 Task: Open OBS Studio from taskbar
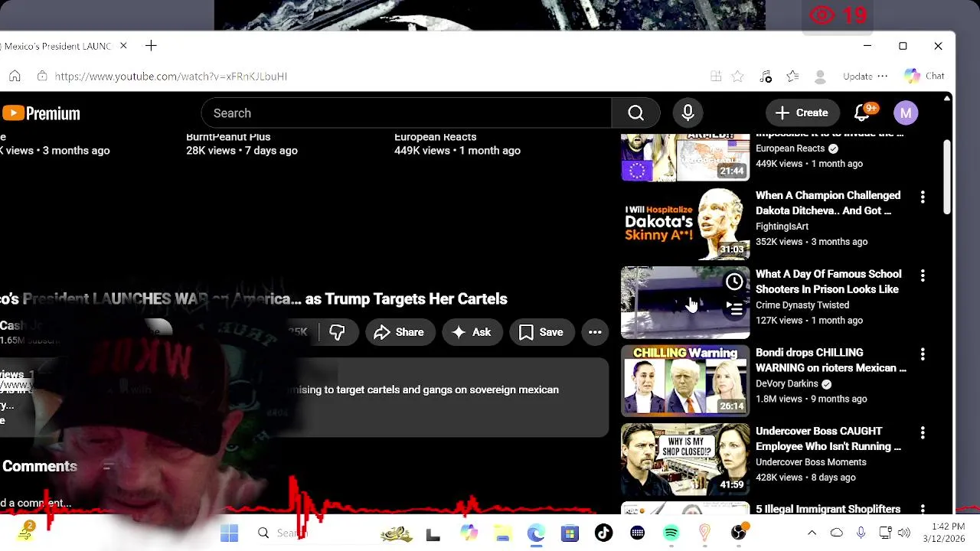[738, 533]
